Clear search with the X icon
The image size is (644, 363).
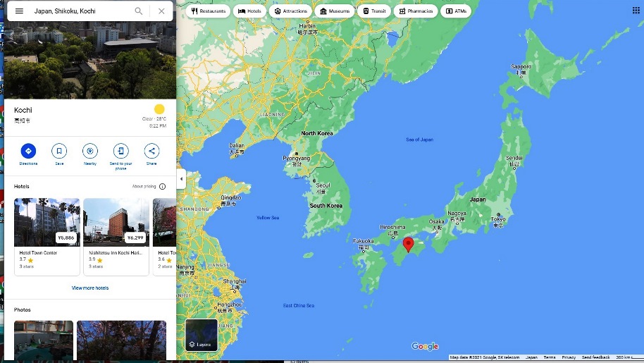(161, 11)
